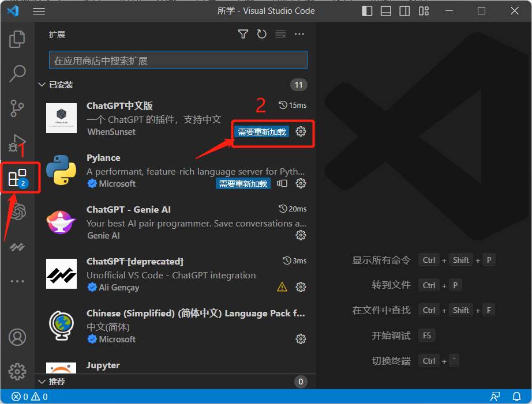532x404 pixels.
Task: Open the Chinese (Simplified) Language Pack title
Action: click(x=196, y=313)
